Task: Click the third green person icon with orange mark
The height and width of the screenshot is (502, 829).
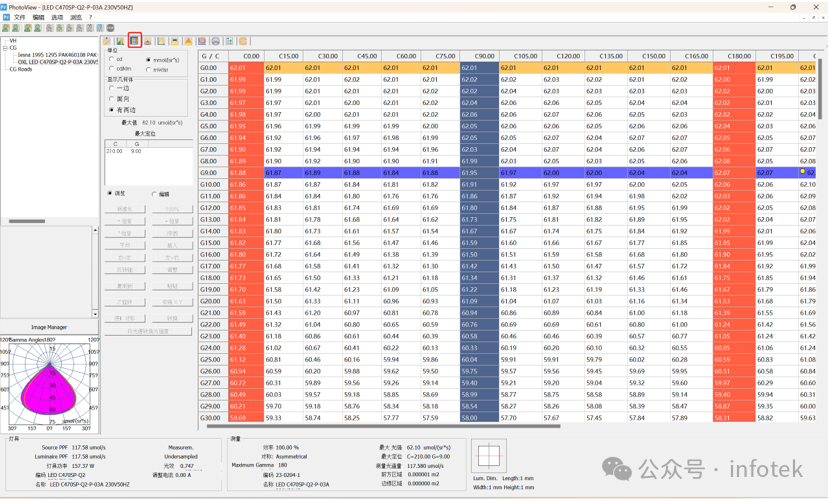Action: click(27, 28)
